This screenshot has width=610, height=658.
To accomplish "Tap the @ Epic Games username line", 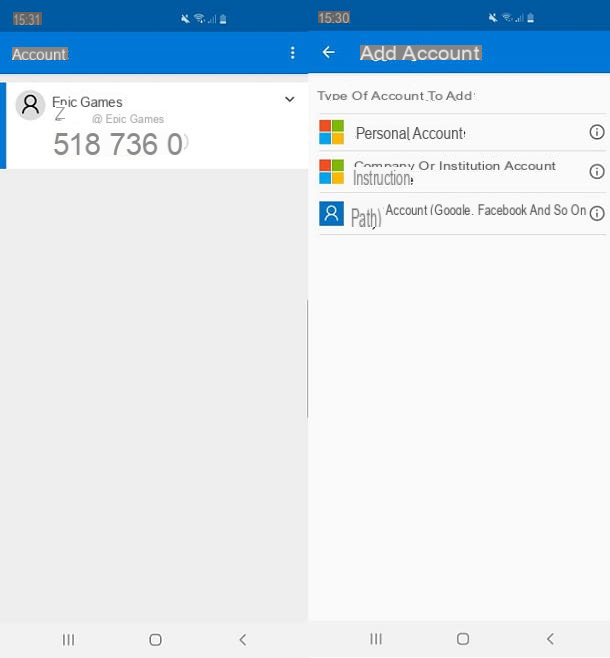I will [128, 119].
